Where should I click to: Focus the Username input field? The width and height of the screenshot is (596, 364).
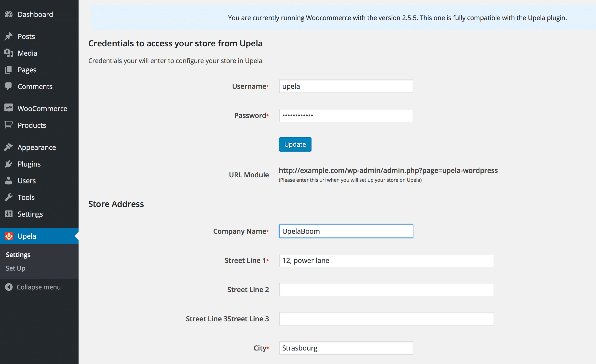pyautogui.click(x=346, y=86)
